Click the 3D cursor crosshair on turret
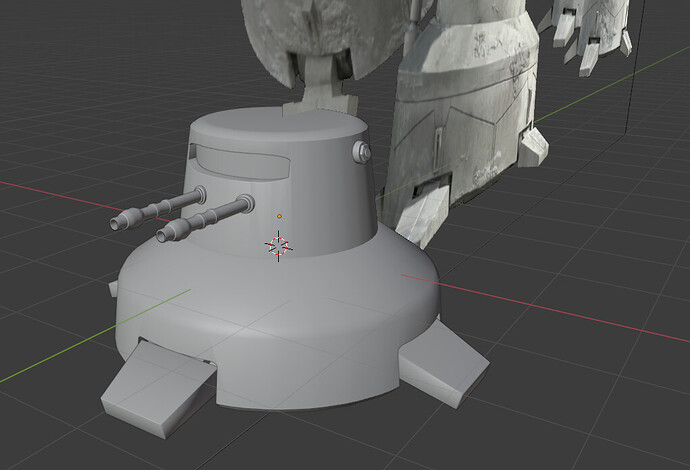The image size is (690, 470). click(279, 246)
